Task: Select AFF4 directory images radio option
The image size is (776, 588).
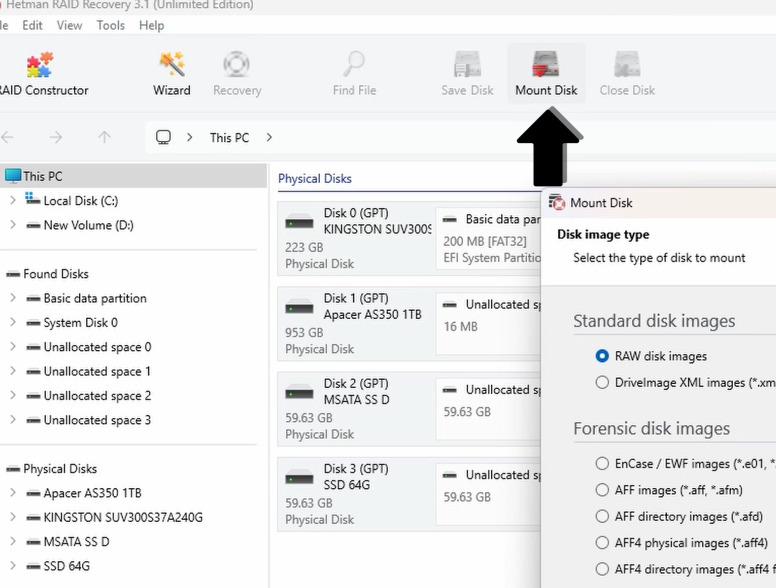Action: (x=602, y=569)
